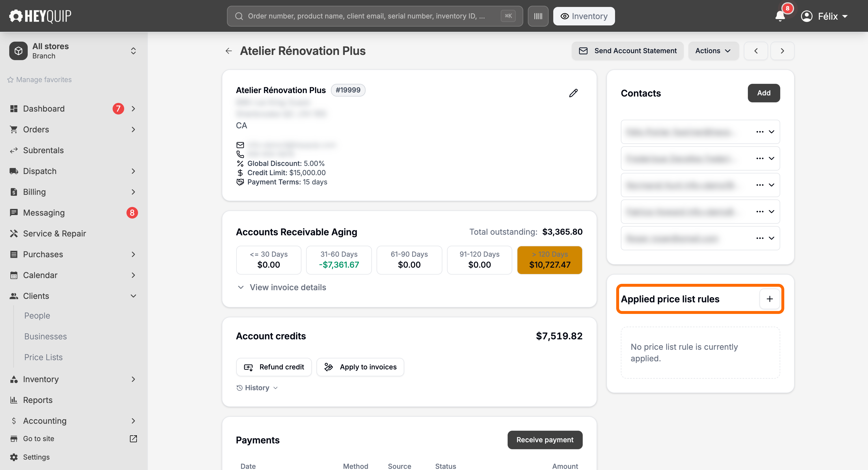Select the > 120 Days aging bucket
The height and width of the screenshot is (470, 868).
pyautogui.click(x=550, y=260)
